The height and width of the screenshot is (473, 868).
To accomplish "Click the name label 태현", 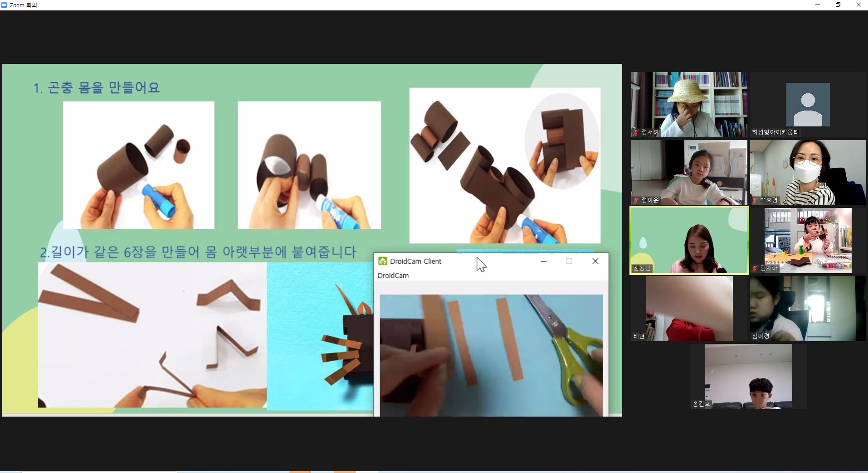I will [x=639, y=336].
